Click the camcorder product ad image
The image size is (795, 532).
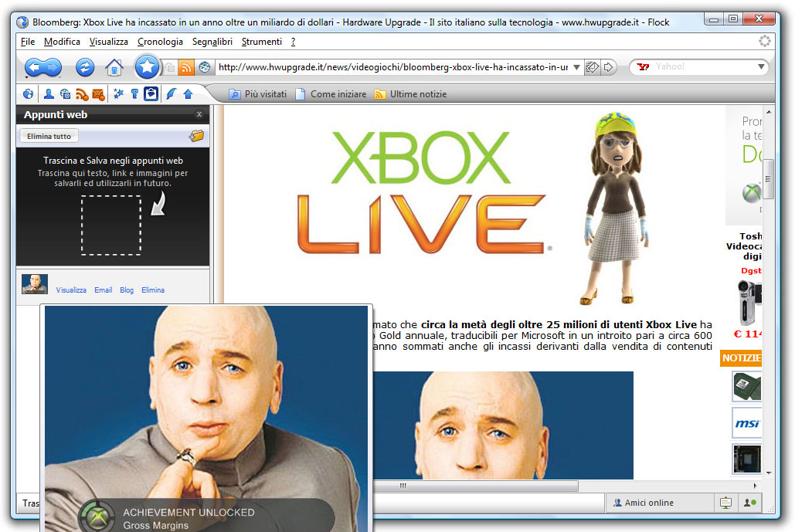pos(749,302)
